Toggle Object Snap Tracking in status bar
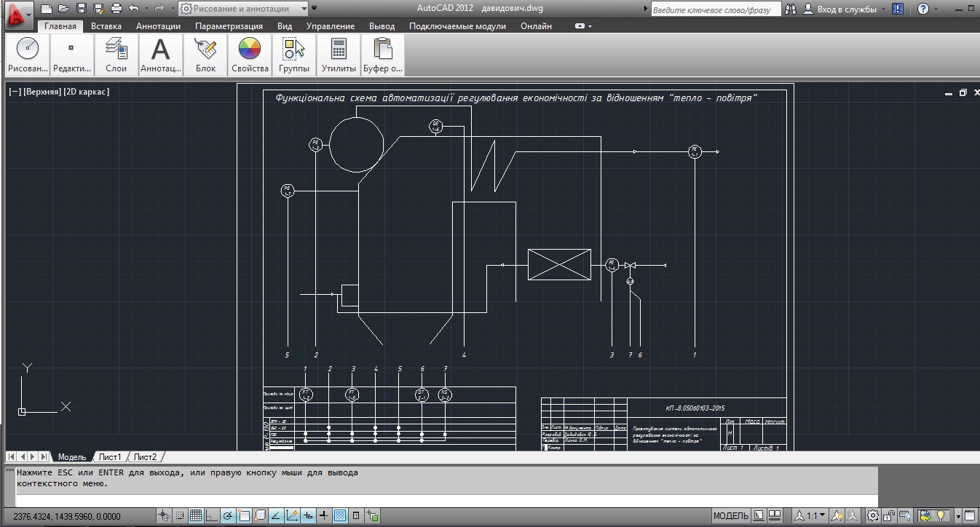The height and width of the screenshot is (527, 980). pyautogui.click(x=276, y=516)
